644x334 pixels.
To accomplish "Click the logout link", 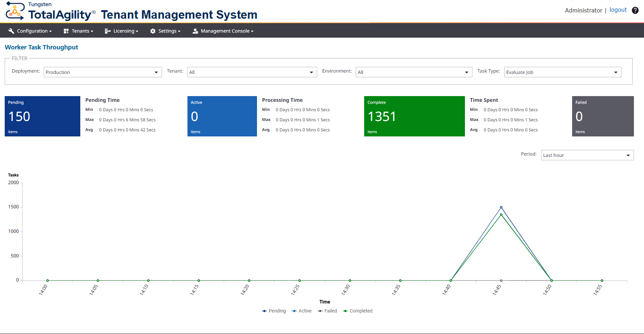I will coord(618,10).
